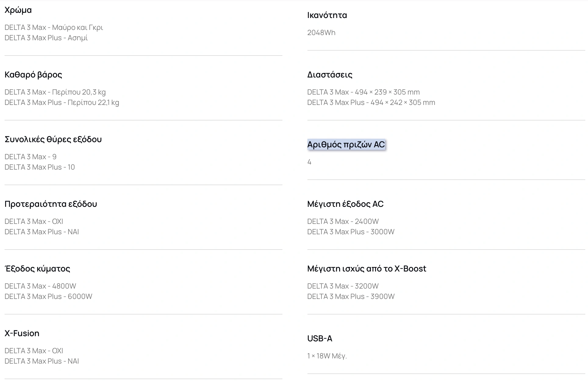The image size is (588, 381).
Task: Click the 'DELTA 3 Max Plus - Ασημί' text
Action: coord(46,38)
